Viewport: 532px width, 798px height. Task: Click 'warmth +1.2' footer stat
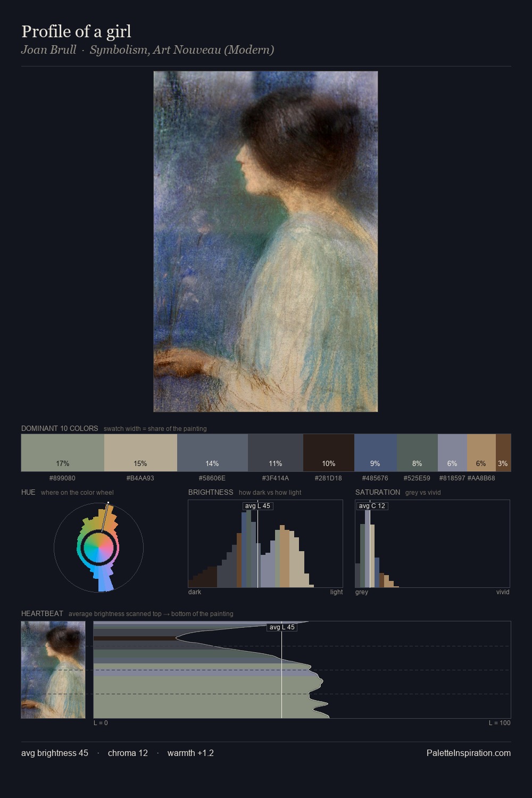click(190, 753)
